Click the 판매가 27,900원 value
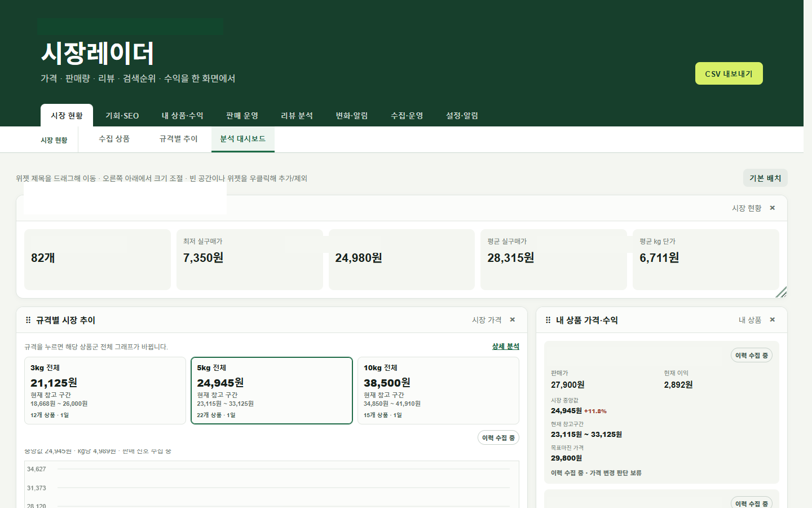This screenshot has height=508, width=812. (x=567, y=385)
